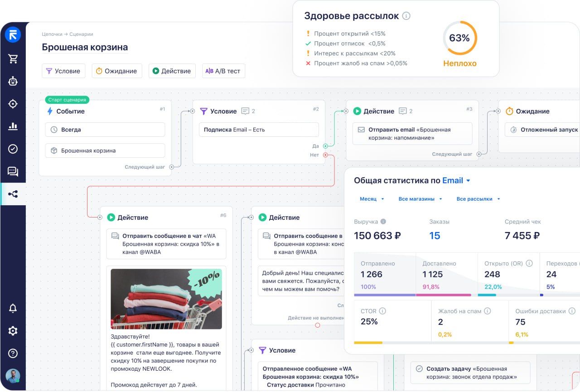Select the Ожидание filter chip
Image resolution: width=580 pixels, height=392 pixels.
click(117, 71)
